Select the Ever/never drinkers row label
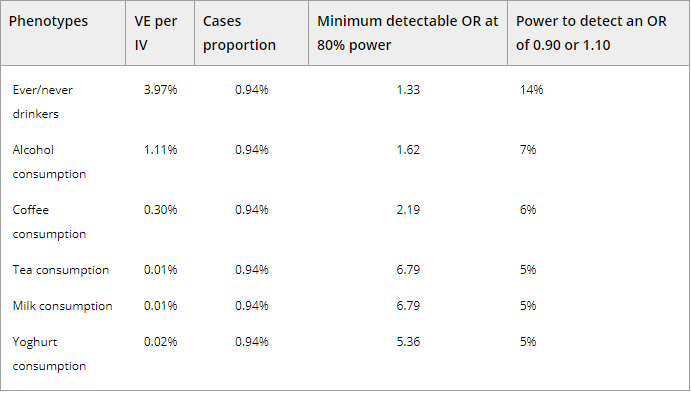The image size is (691, 393). pos(43,102)
